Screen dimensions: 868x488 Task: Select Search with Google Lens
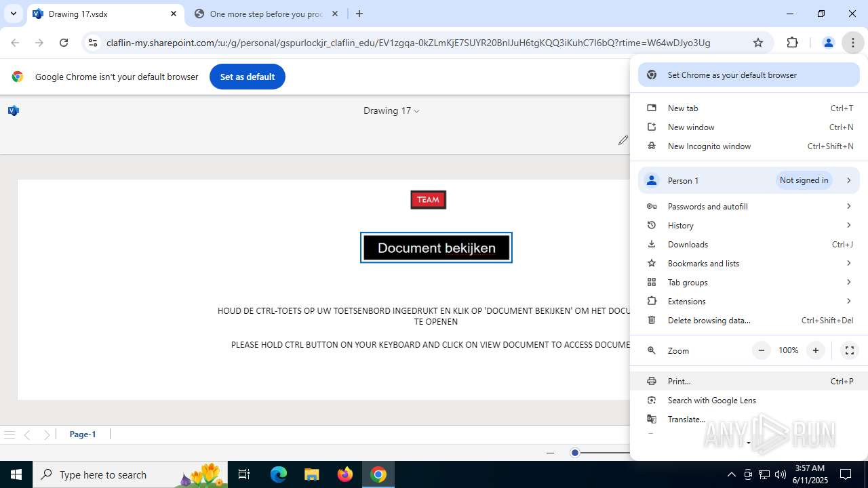(x=749, y=401)
